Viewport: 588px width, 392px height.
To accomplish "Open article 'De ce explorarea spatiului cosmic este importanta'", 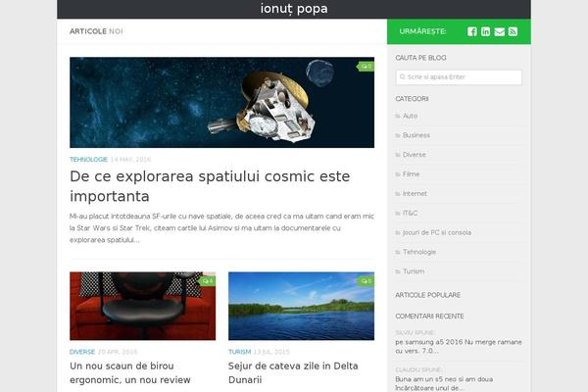I will 210,186.
